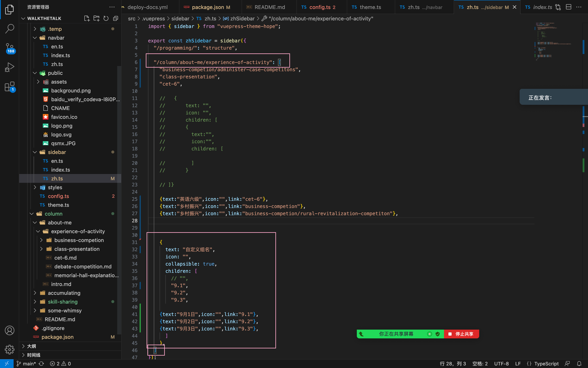The height and width of the screenshot is (368, 588).
Task: Select zhSidebar breadcrumb symbol
Action: (x=239, y=18)
